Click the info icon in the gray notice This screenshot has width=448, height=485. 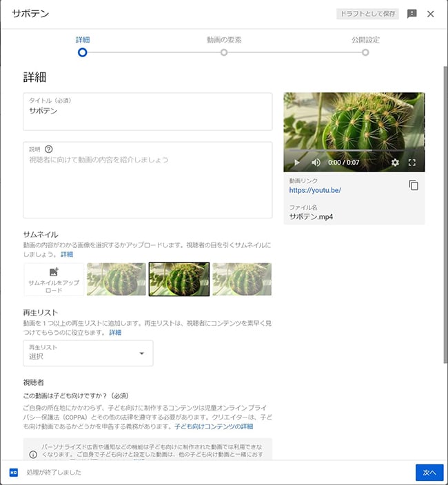tap(33, 455)
